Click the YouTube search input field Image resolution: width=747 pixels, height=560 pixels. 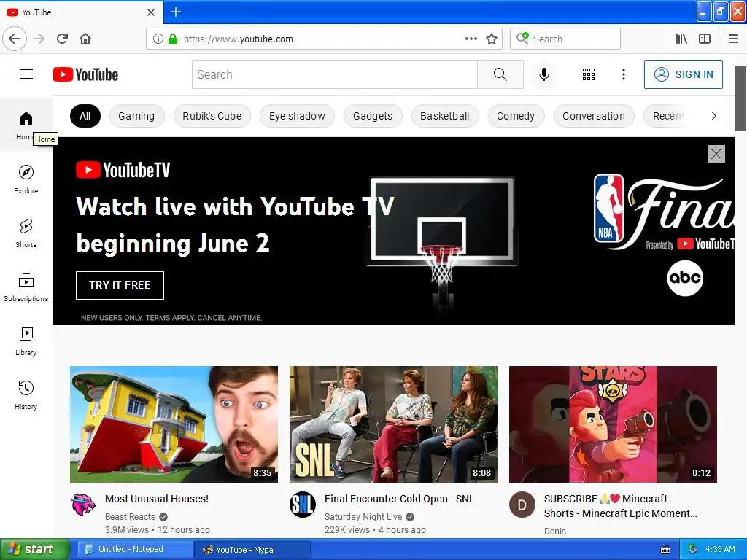tap(334, 74)
